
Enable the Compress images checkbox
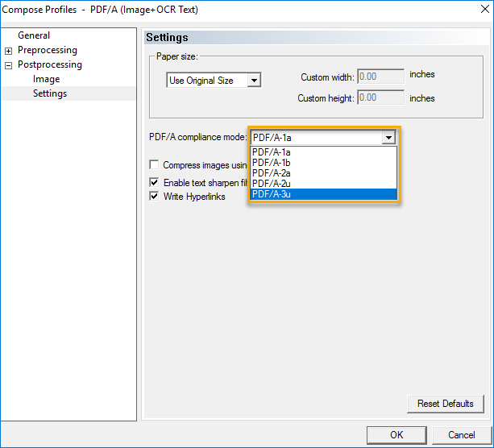[154, 164]
